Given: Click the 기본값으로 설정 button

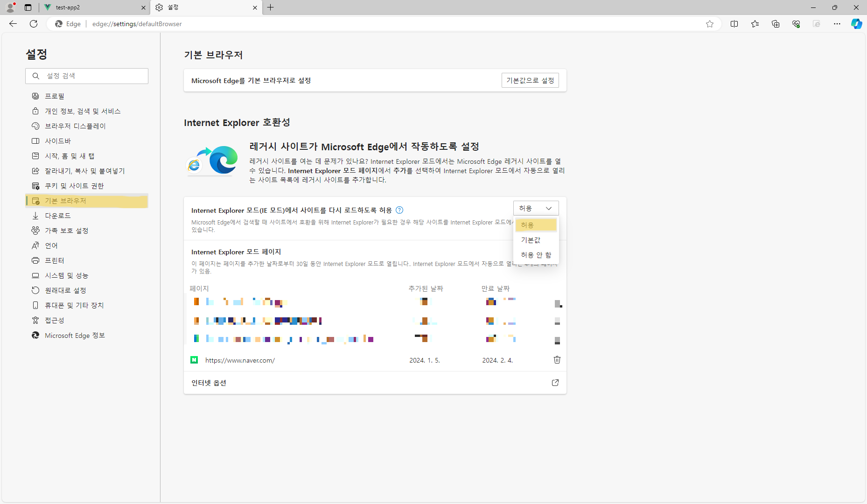Looking at the screenshot, I should (x=530, y=80).
